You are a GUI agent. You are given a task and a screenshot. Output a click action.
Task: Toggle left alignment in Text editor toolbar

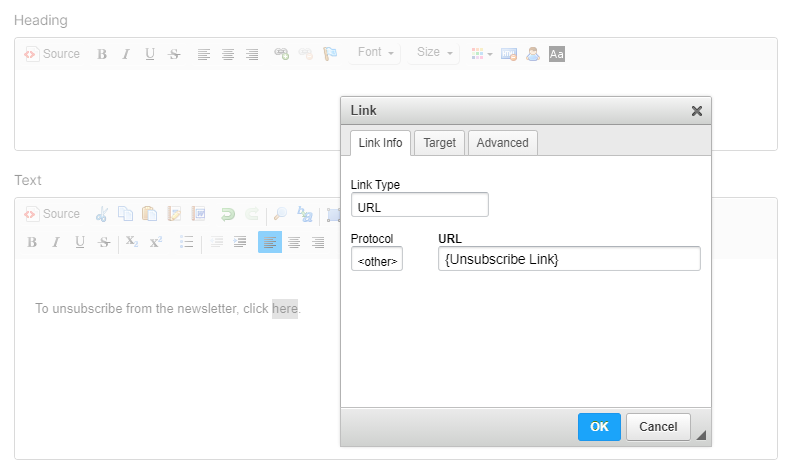pyautogui.click(x=270, y=242)
